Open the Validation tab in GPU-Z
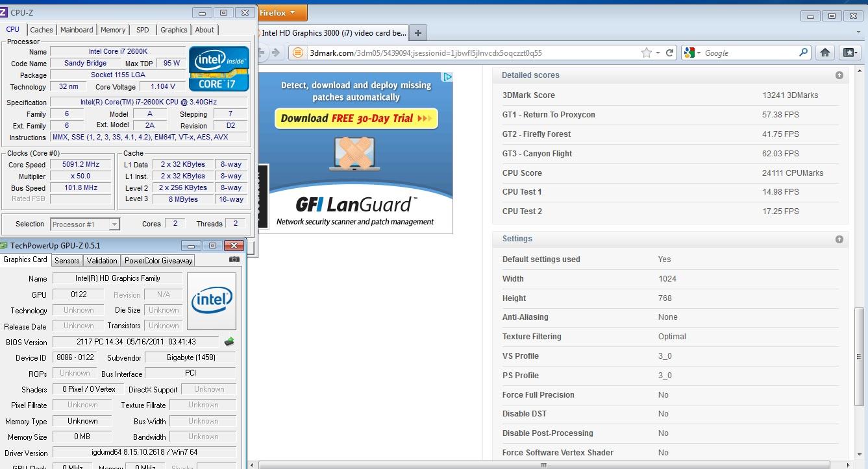This screenshot has width=868, height=469. pos(102,261)
